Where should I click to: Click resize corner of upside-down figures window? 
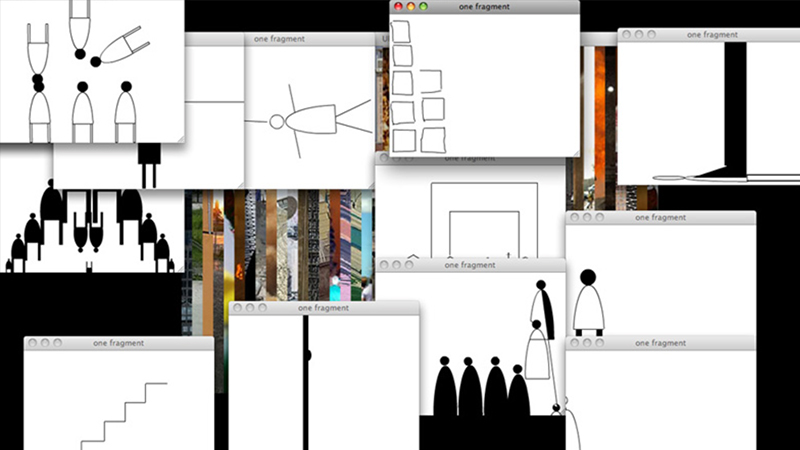[x=180, y=139]
